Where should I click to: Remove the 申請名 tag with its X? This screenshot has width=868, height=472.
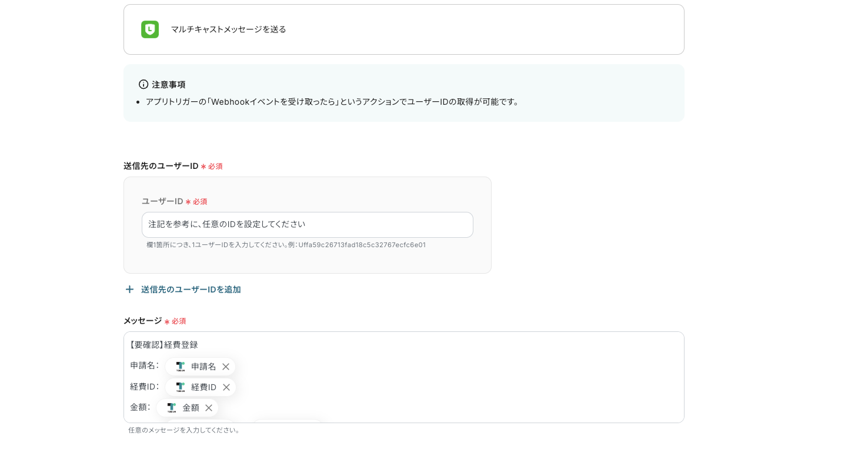point(226,367)
